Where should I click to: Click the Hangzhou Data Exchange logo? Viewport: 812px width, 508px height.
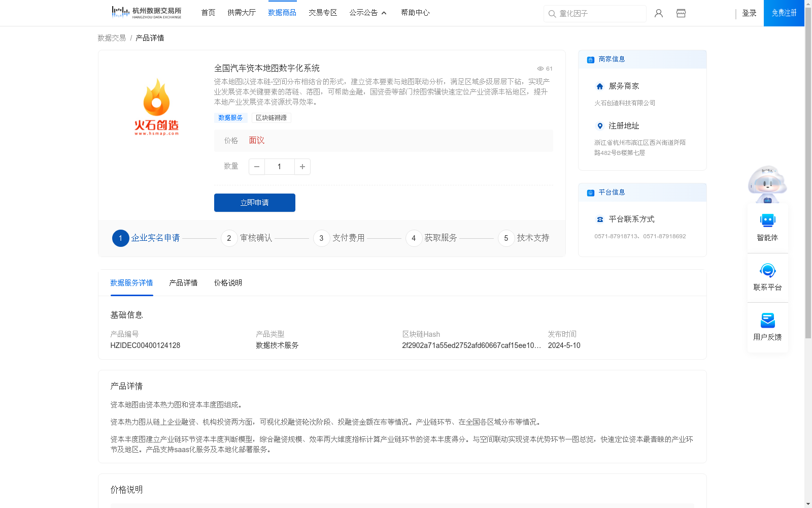(x=146, y=13)
